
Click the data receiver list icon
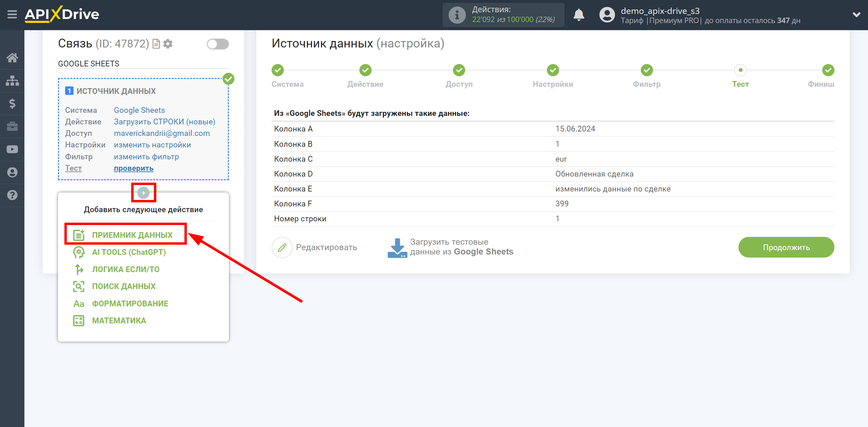(x=79, y=235)
